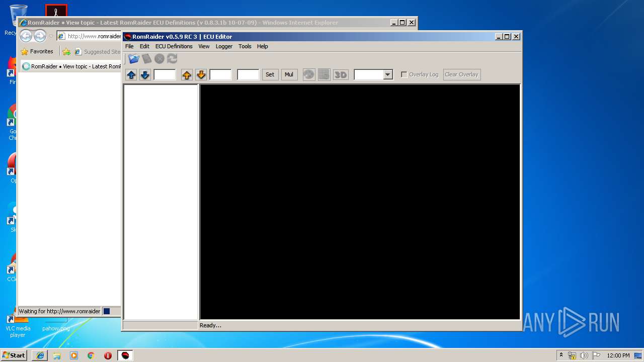Click the Save ROM icon in toolbar
Image resolution: width=644 pixels, height=362 pixels.
(146, 59)
